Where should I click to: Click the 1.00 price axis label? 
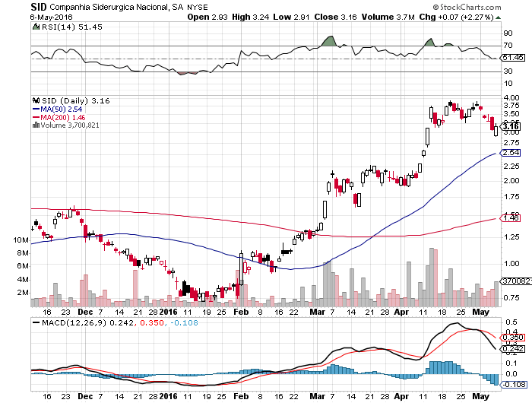pos(511,263)
